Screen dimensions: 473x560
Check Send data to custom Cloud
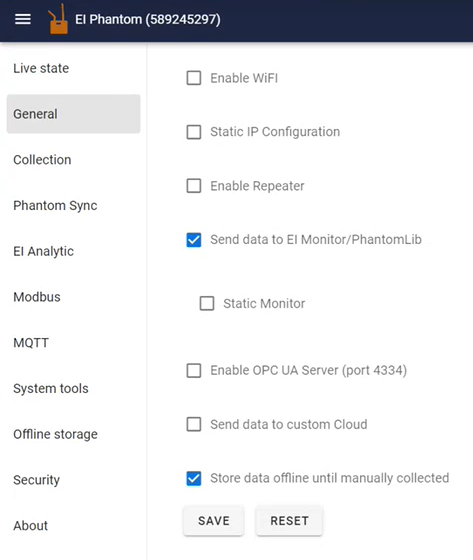pos(194,424)
